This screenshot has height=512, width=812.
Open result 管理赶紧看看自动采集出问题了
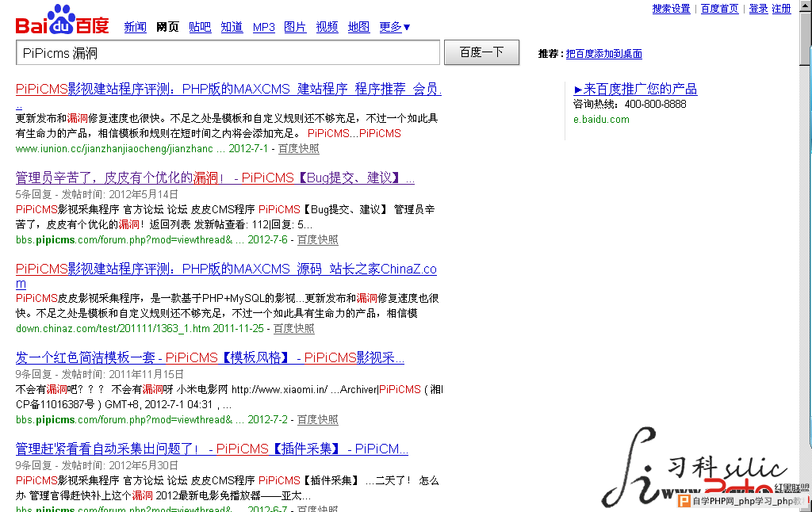[x=212, y=449]
